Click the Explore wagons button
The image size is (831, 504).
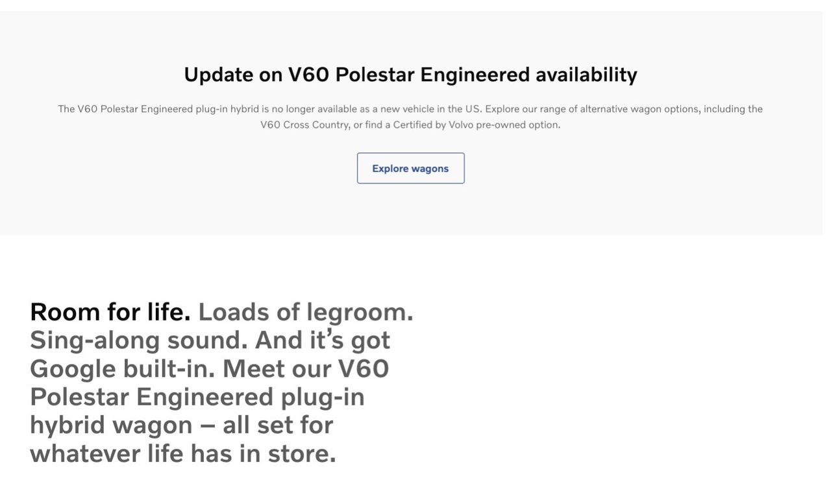410,169
